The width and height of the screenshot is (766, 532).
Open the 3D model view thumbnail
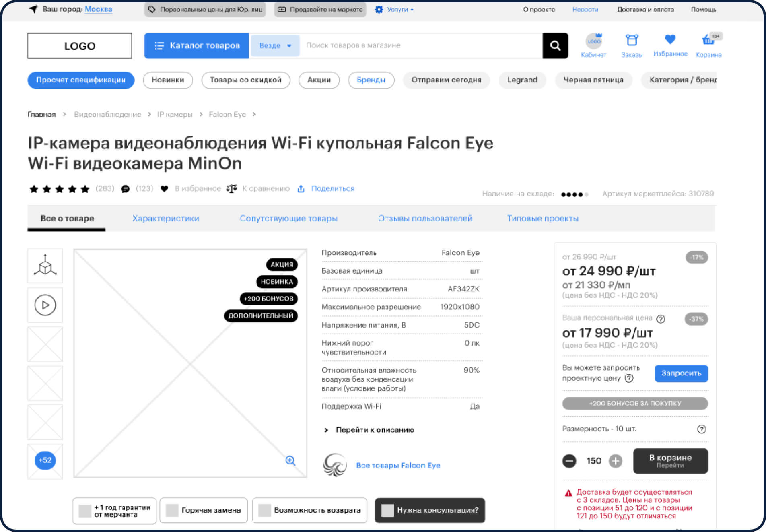point(45,266)
